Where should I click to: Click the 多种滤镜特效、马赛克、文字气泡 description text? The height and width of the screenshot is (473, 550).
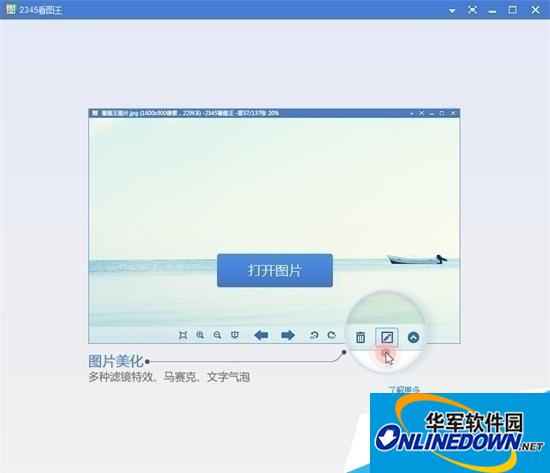pos(169,377)
